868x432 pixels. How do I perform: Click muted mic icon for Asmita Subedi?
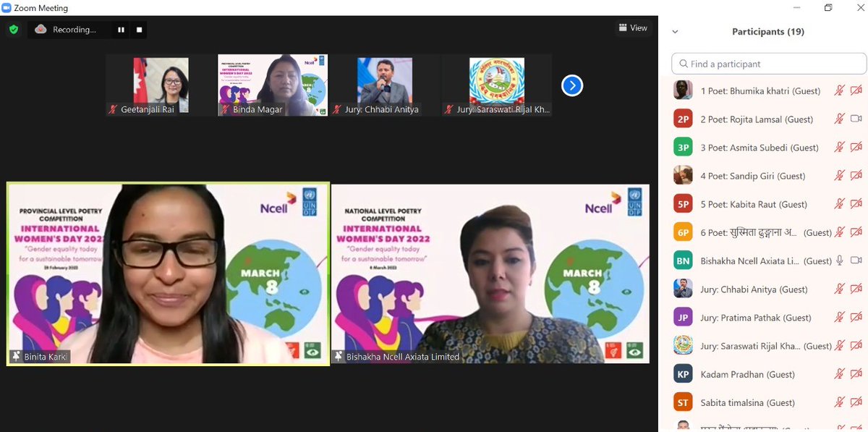tap(839, 147)
